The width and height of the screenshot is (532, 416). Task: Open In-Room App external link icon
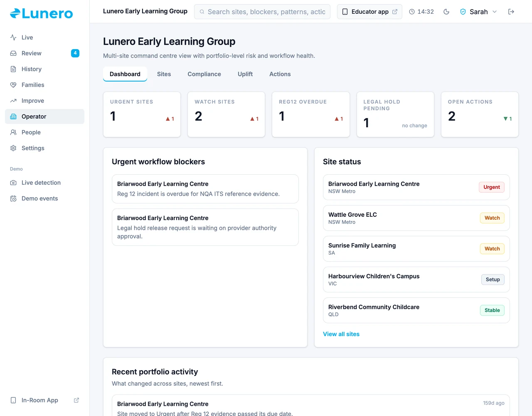pyautogui.click(x=76, y=400)
